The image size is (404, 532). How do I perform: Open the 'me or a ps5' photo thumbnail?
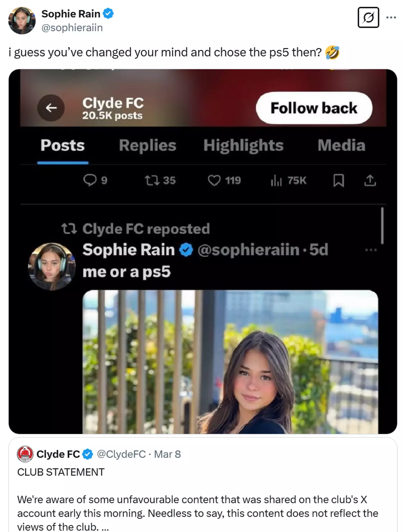point(230,362)
